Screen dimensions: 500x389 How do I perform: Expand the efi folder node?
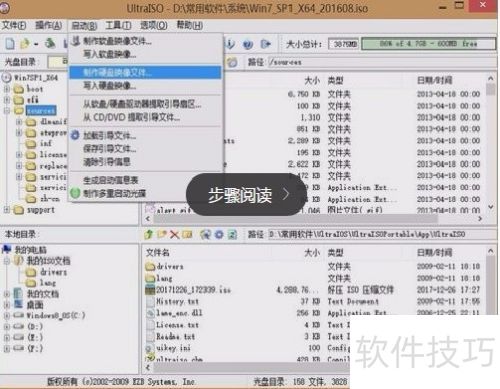point(7,100)
